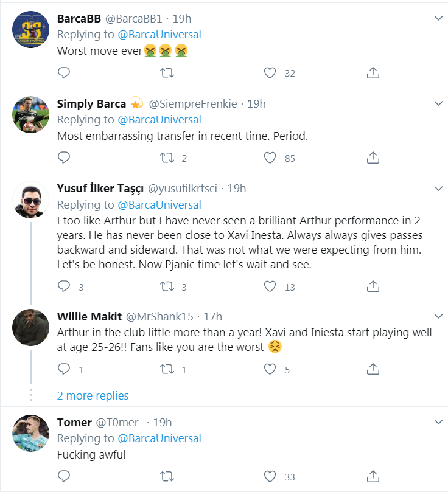The width and height of the screenshot is (448, 492).
Task: Like Yusuf İlker Taşçı's tweet
Action: point(270,286)
